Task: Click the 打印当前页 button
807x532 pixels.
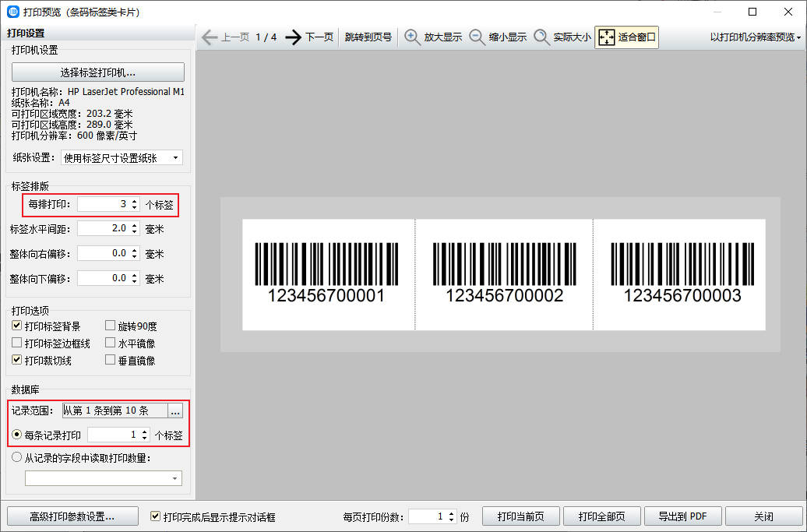Action: 521,516
